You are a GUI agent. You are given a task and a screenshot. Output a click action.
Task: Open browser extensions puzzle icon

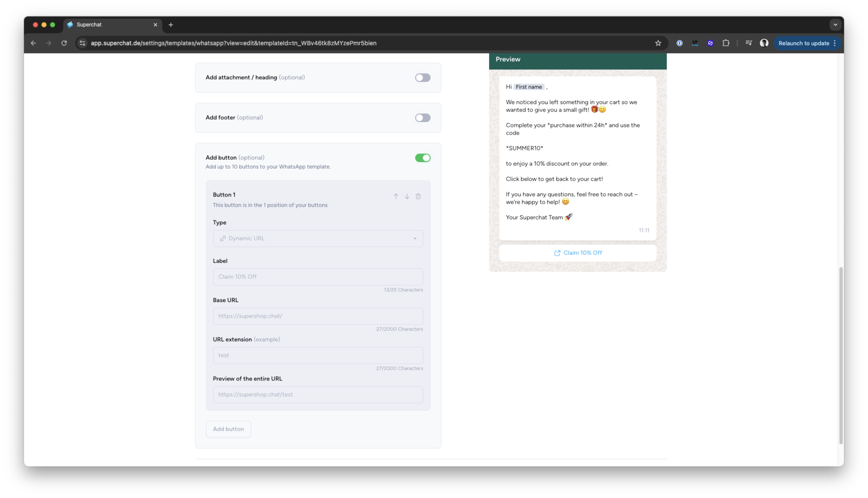click(x=726, y=43)
